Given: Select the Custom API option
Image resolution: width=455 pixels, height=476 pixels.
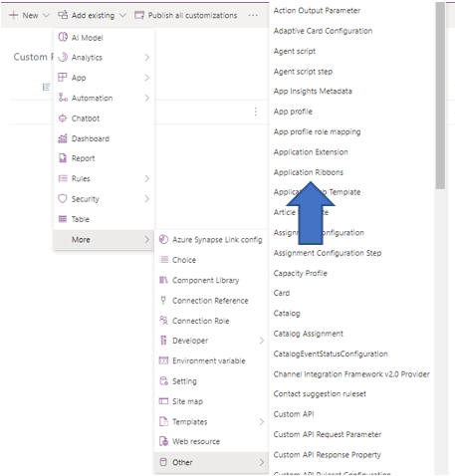Looking at the screenshot, I should click(294, 414).
